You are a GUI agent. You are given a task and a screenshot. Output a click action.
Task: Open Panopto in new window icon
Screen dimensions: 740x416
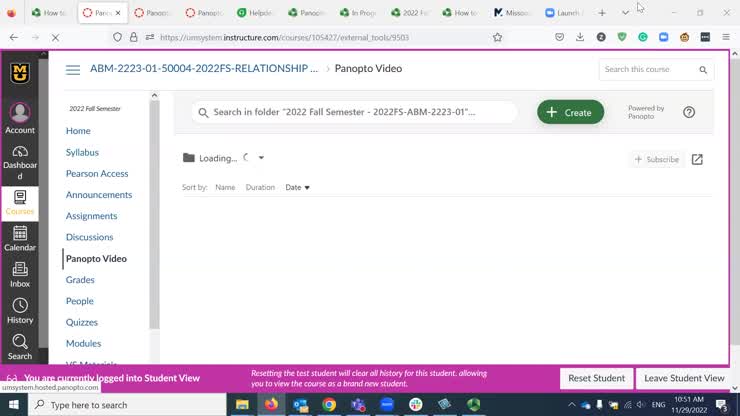tap(697, 159)
